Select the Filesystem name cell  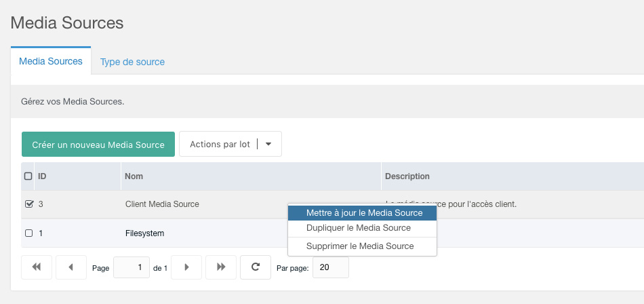point(144,233)
